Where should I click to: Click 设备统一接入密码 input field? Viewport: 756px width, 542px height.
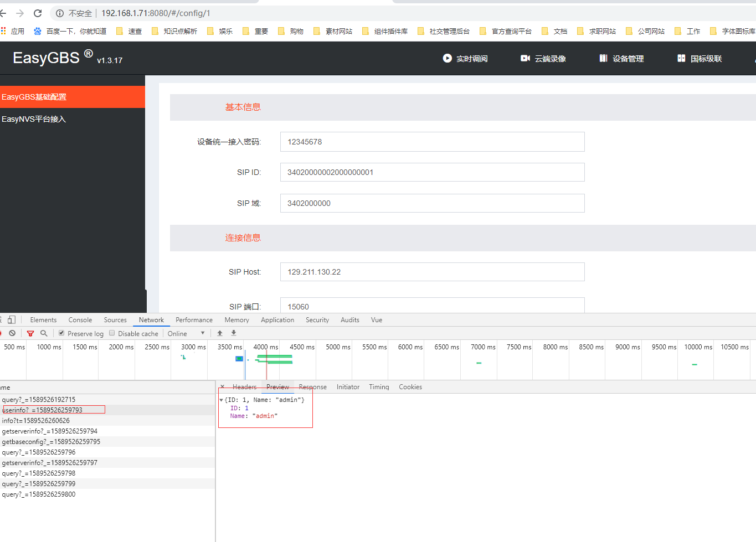pos(433,142)
